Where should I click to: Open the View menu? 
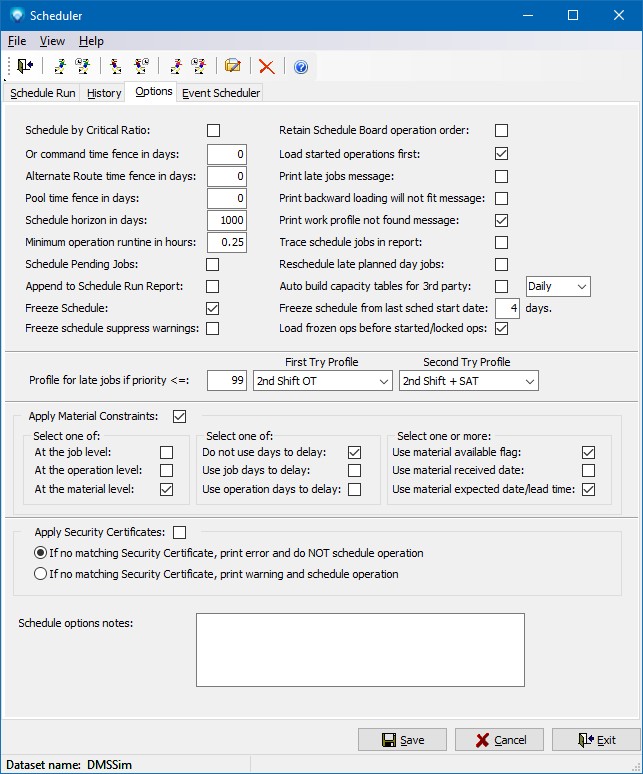52,41
